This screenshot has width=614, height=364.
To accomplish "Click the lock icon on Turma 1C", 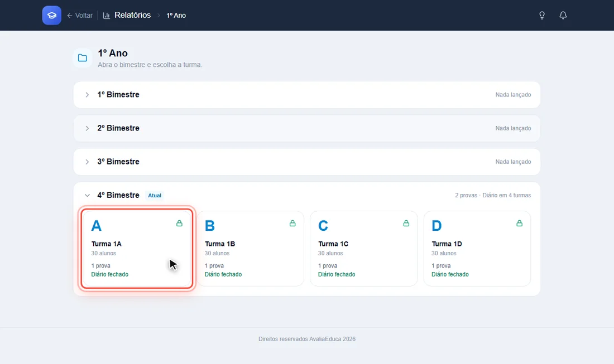I will [406, 223].
